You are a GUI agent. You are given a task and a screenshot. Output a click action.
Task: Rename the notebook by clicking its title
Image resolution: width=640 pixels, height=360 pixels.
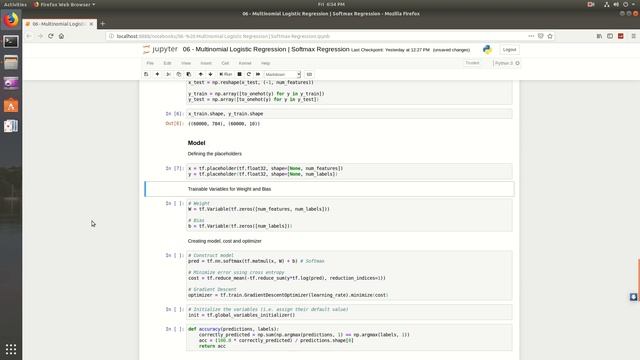pyautogui.click(x=266, y=49)
